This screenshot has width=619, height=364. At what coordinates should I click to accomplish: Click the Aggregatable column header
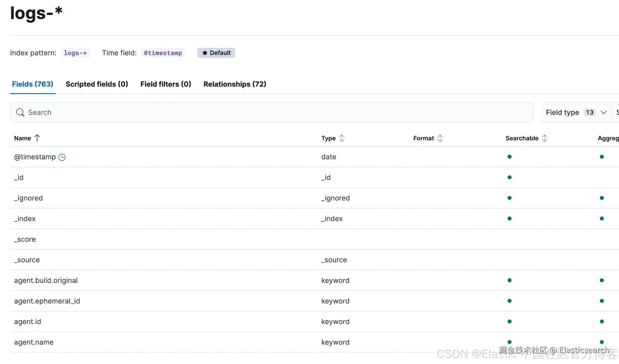click(x=608, y=138)
